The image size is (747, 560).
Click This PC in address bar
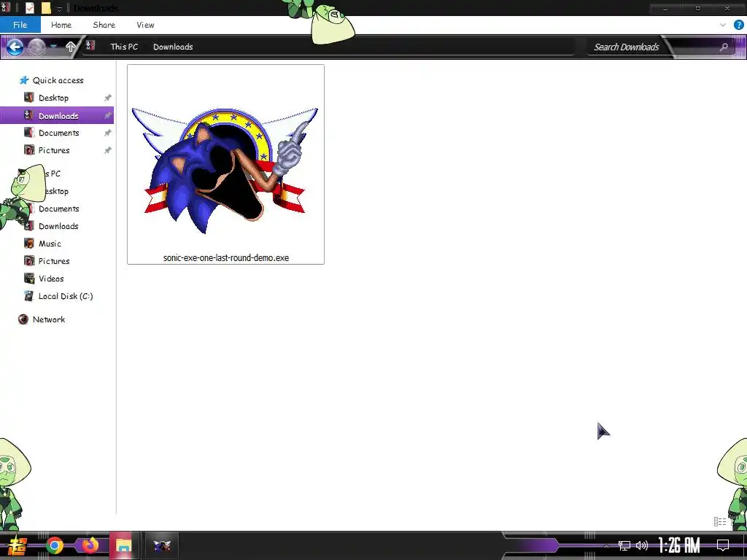(x=124, y=47)
